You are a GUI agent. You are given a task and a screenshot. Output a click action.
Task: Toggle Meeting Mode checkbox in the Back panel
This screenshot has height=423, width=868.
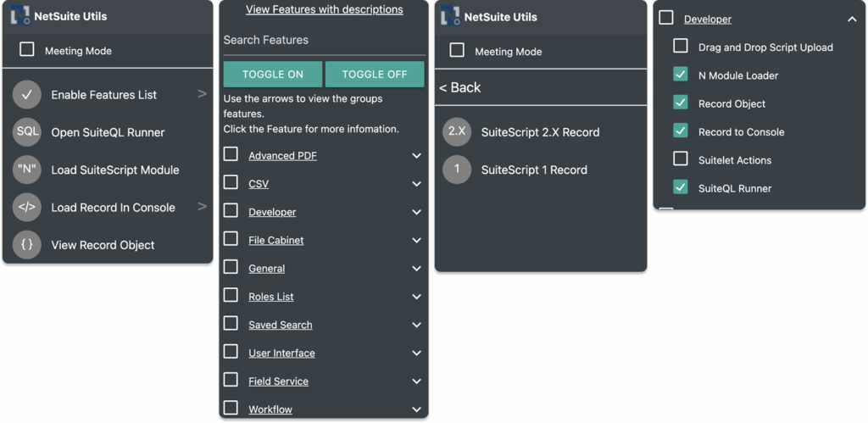(457, 50)
